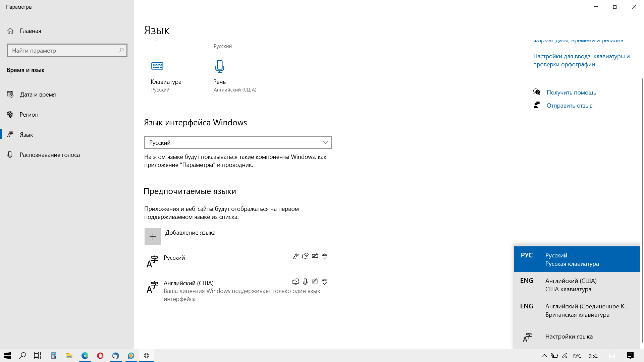This screenshot has width=644, height=362.
Task: Select Русский in preferred languages list
Action: pos(174,258)
